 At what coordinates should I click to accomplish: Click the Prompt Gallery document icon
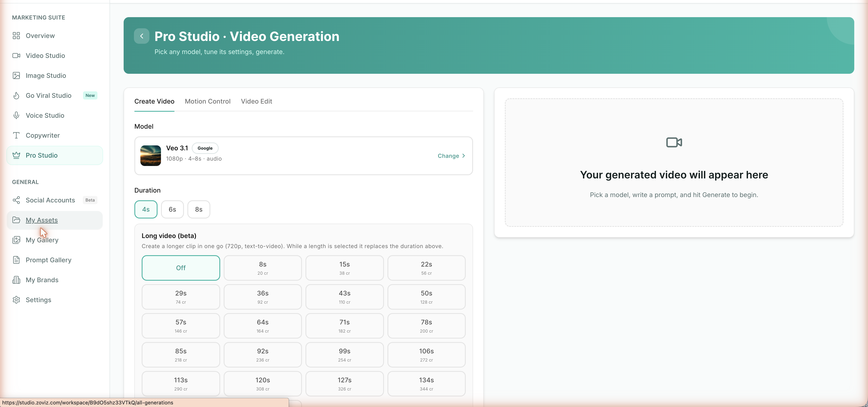point(16,260)
